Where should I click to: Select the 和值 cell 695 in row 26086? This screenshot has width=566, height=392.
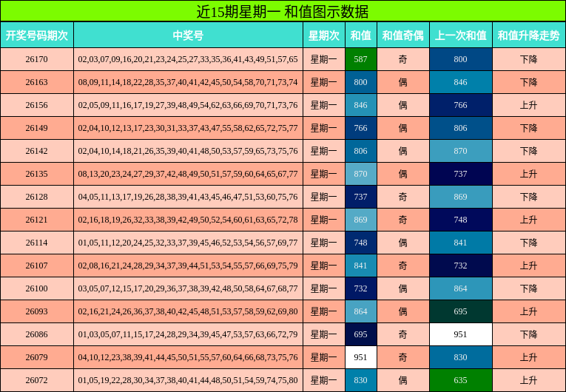pos(361,334)
